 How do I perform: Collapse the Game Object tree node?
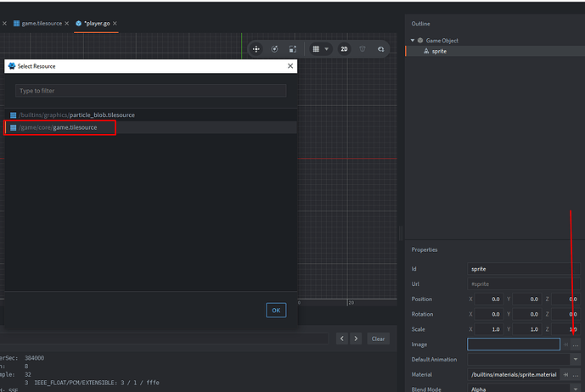(413, 40)
